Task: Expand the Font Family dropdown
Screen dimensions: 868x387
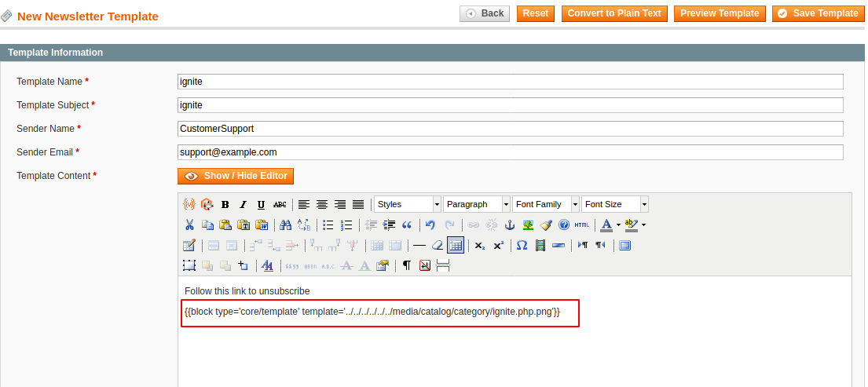Action: (x=546, y=204)
